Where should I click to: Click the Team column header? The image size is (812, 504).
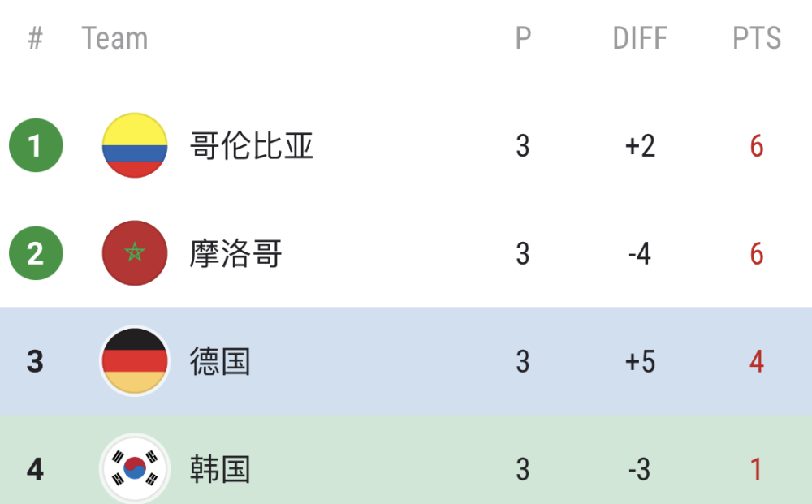pos(114,38)
